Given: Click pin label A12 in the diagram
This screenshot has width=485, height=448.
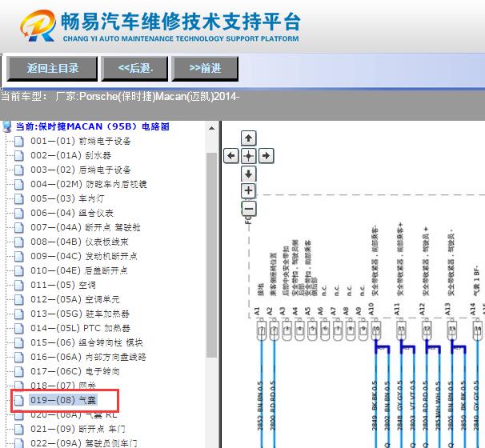Looking at the screenshot, I should tap(422, 310).
